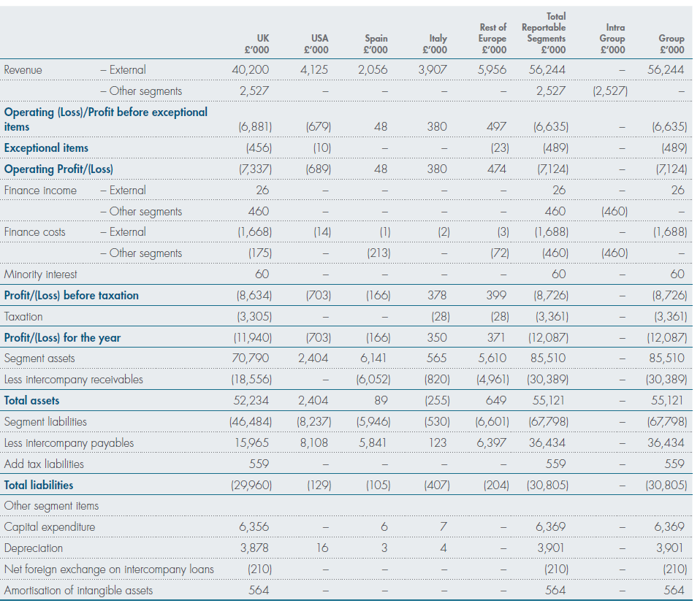This screenshot has height=606, width=700.
Task: Select Italy external revenue 3,907
Action: coord(432,70)
